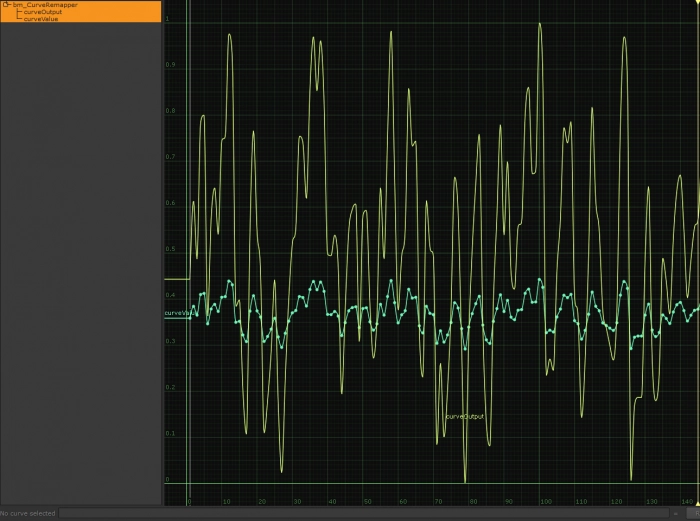The height and width of the screenshot is (521, 700).
Task: Click the 0.9 value on vertical axis
Action: tap(168, 65)
